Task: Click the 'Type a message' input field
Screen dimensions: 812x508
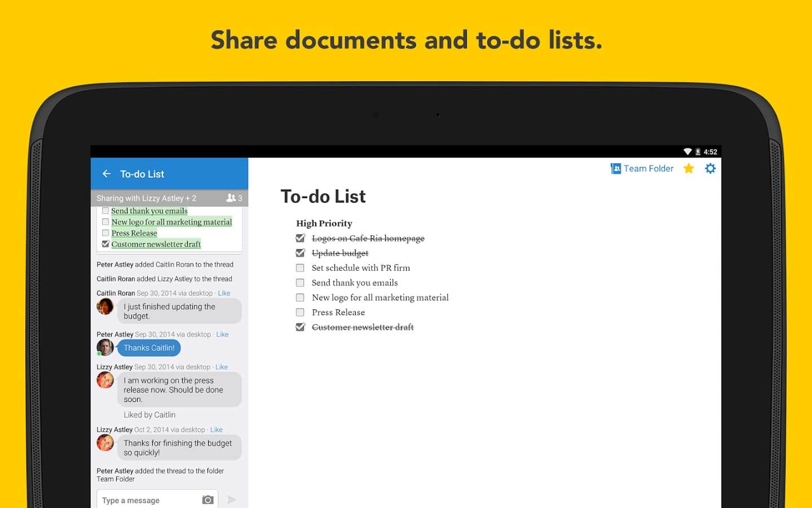Action: coord(148,500)
